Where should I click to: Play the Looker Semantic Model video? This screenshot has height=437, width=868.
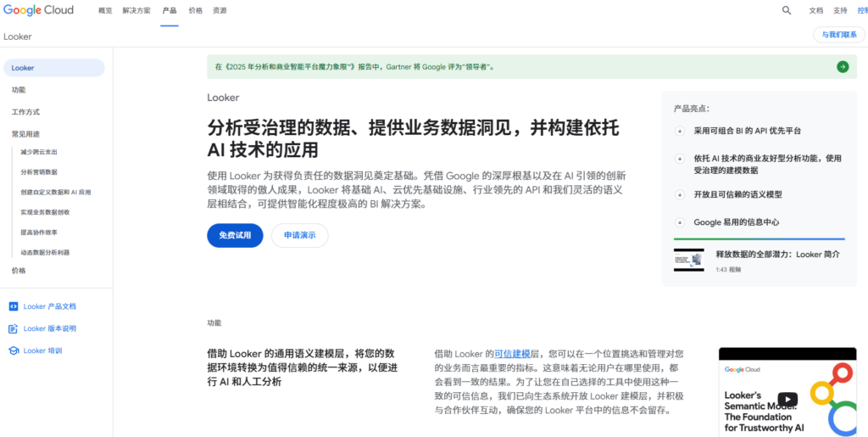click(787, 399)
